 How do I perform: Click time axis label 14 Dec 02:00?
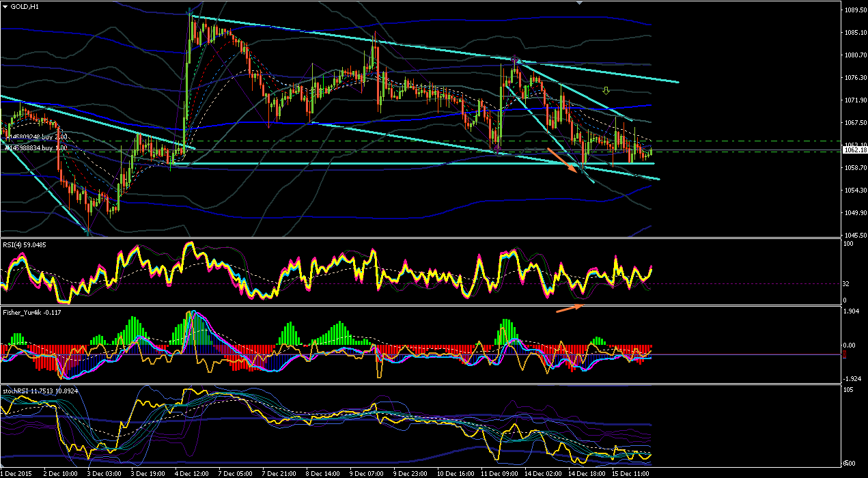(544, 473)
